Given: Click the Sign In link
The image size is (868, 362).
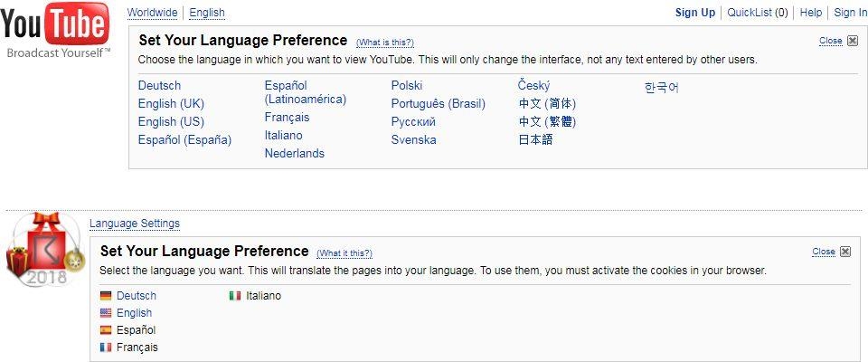Looking at the screenshot, I should (x=850, y=13).
